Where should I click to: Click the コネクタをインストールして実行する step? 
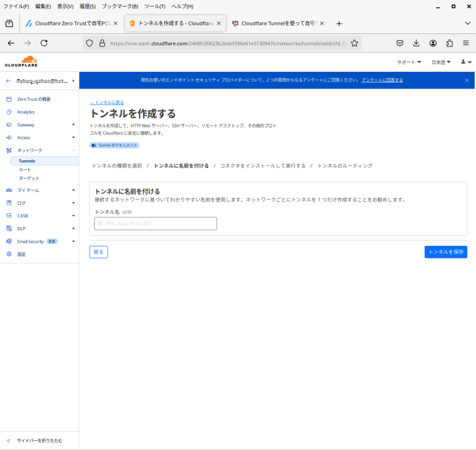click(x=263, y=166)
